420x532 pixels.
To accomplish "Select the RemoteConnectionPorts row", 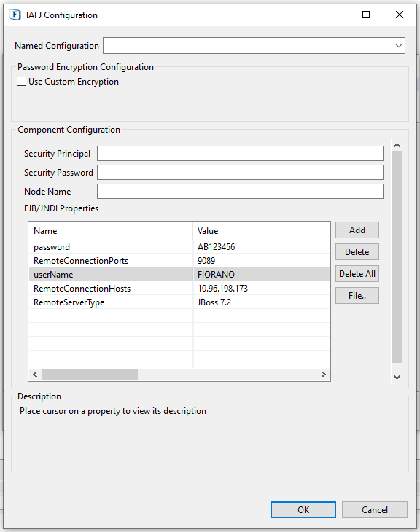I will [x=179, y=261].
